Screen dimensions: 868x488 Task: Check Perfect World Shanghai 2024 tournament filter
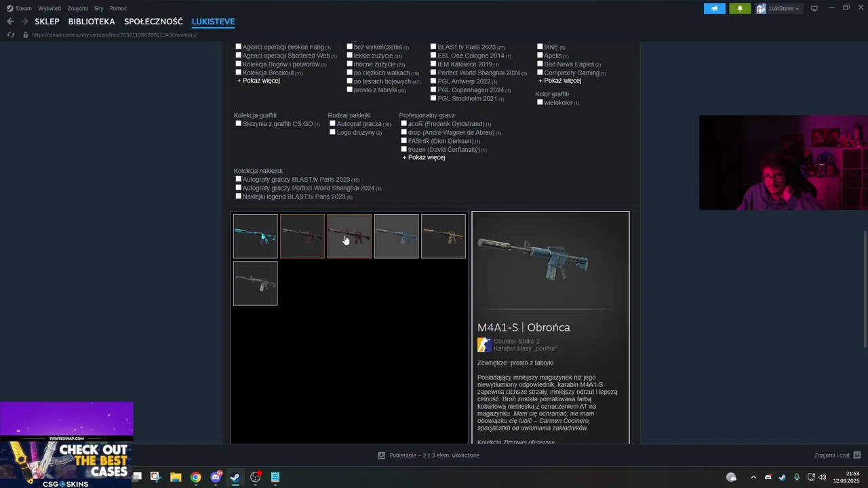coord(433,73)
